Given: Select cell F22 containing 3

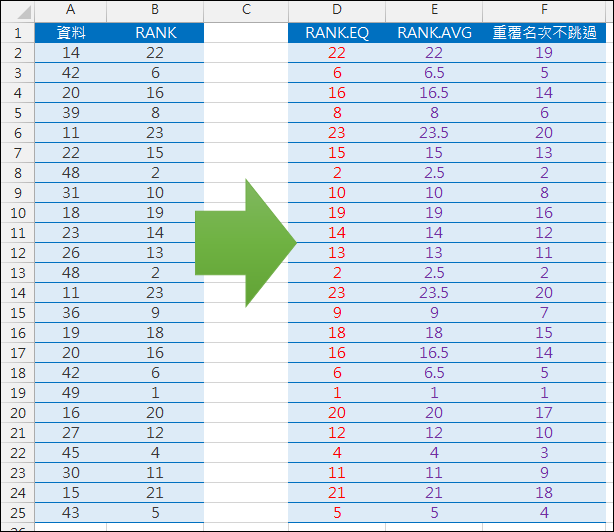Looking at the screenshot, I should (544, 453).
